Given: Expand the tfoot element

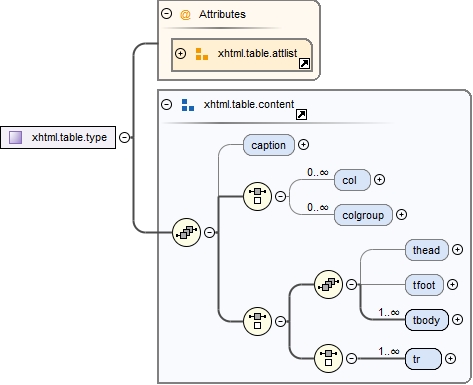Looking at the screenshot, I should click(452, 285).
